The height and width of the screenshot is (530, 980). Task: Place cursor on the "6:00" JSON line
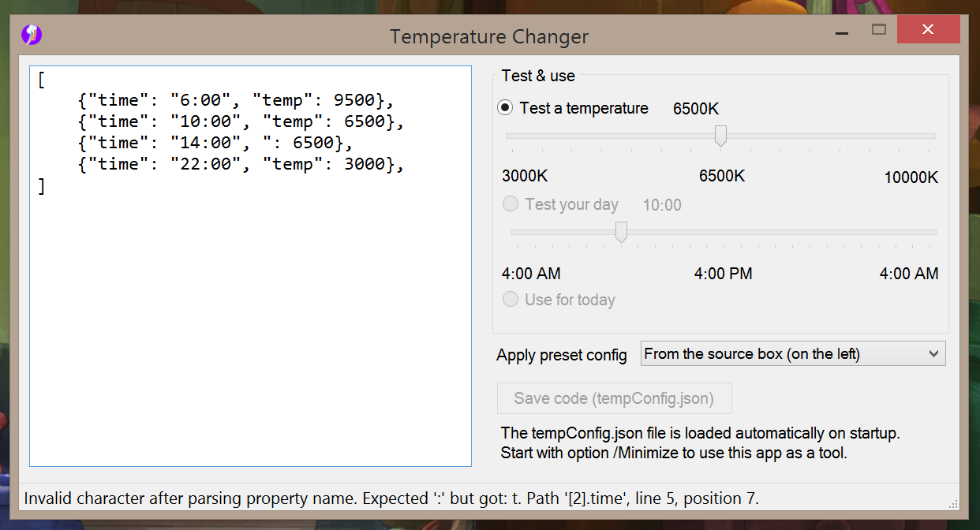click(235, 101)
